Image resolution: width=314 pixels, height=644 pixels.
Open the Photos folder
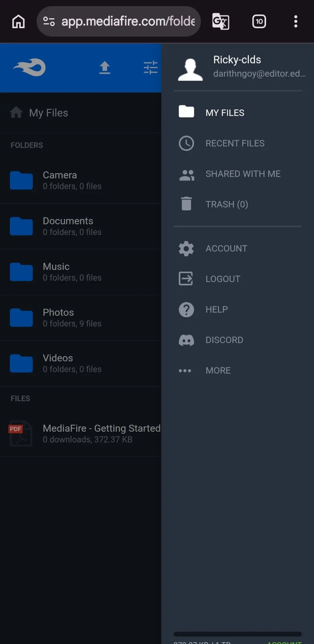click(81, 318)
